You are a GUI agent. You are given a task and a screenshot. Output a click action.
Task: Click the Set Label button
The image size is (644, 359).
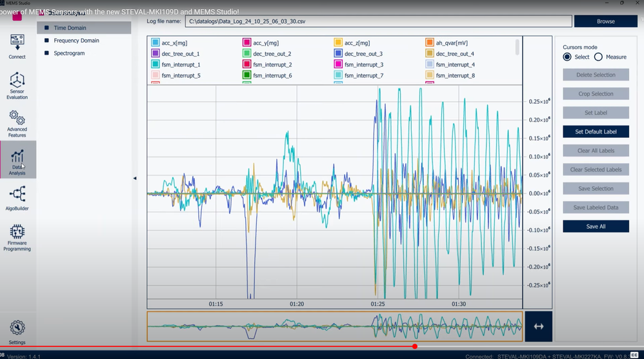click(x=596, y=112)
